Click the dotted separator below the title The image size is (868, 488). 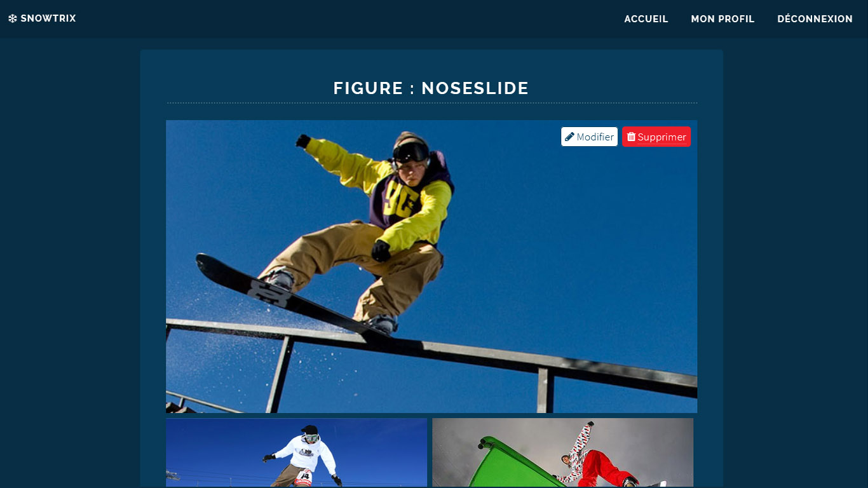431,103
